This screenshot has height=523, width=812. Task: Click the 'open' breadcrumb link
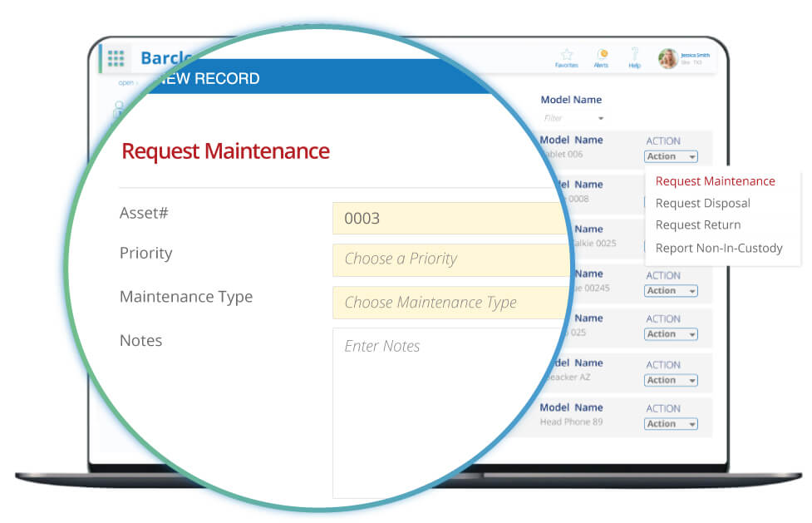[x=125, y=83]
